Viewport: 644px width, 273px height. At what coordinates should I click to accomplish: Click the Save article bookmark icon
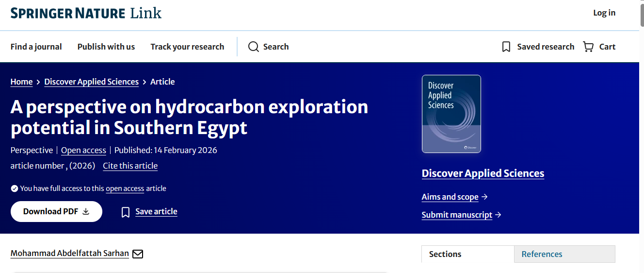pos(126,212)
